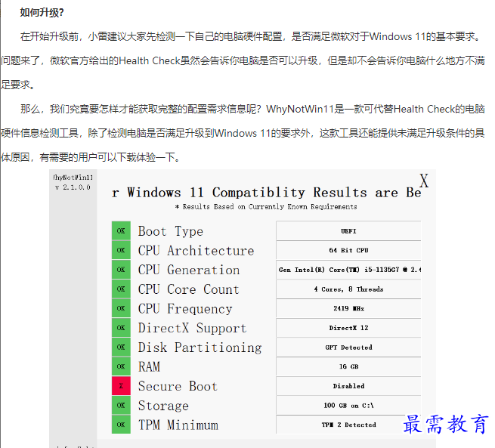The image size is (495, 448).
Task: Click the 'TPM 2 Detected' result value
Action: 348,425
